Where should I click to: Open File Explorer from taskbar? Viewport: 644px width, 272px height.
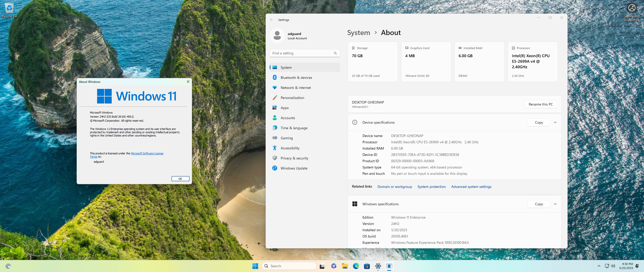(x=345, y=266)
